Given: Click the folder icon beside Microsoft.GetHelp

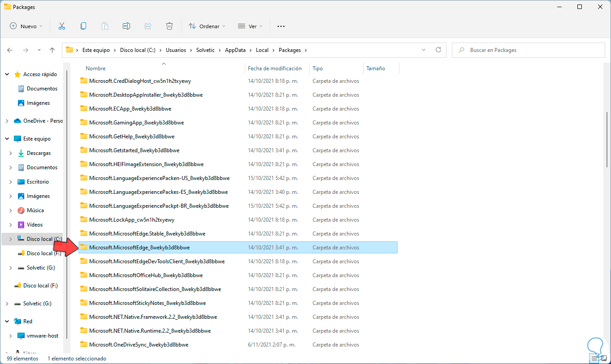Looking at the screenshot, I should [x=83, y=136].
